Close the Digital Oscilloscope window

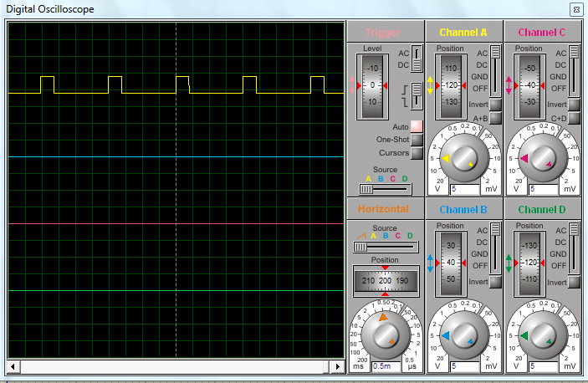(576, 9)
